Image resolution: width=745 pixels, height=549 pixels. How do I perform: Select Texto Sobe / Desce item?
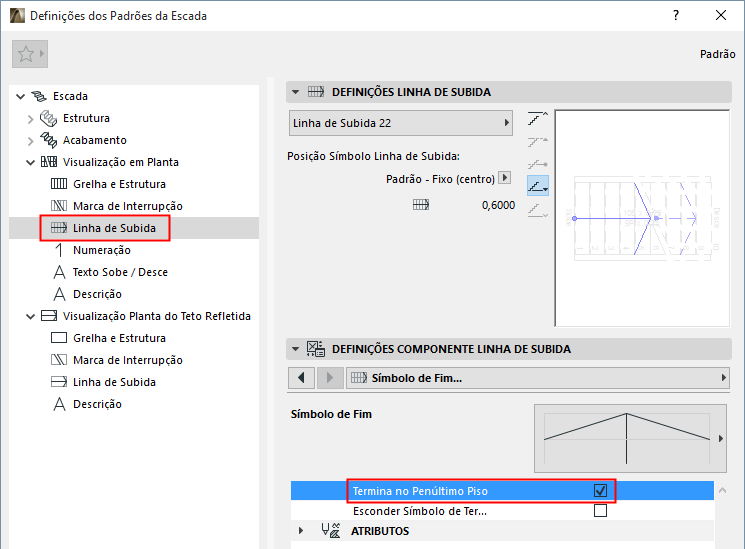(x=120, y=272)
